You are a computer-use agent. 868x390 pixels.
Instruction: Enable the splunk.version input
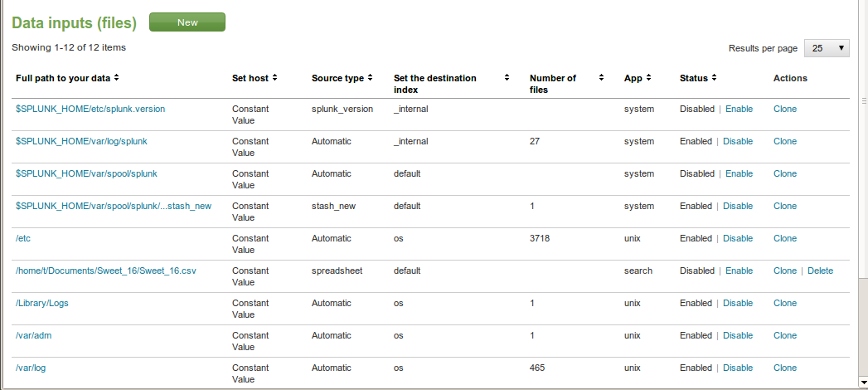click(x=739, y=110)
